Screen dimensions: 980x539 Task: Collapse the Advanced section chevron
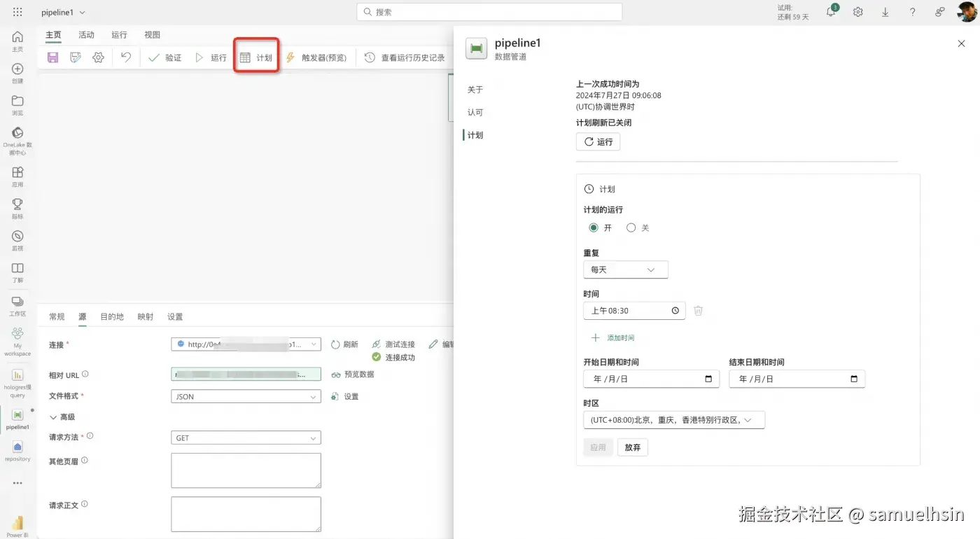(53, 417)
